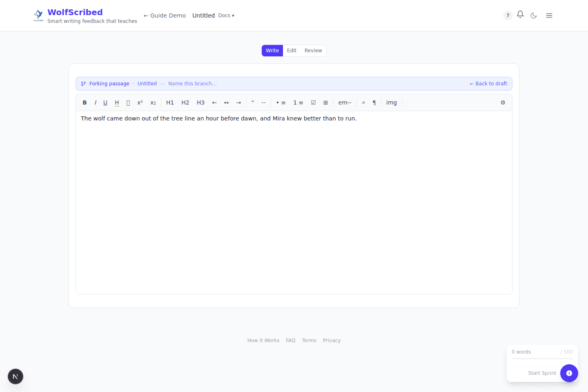Create a bulleted list

point(281,102)
